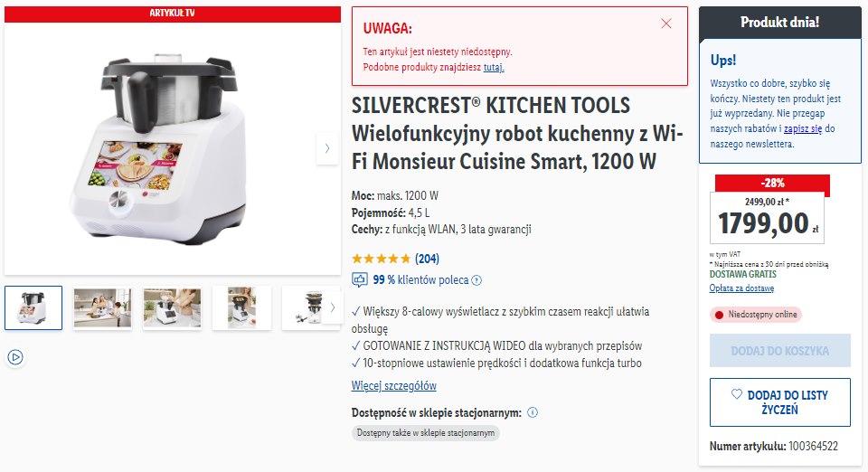The image size is (868, 472).
Task: Close the UWAGA alert box
Action: coord(666,24)
